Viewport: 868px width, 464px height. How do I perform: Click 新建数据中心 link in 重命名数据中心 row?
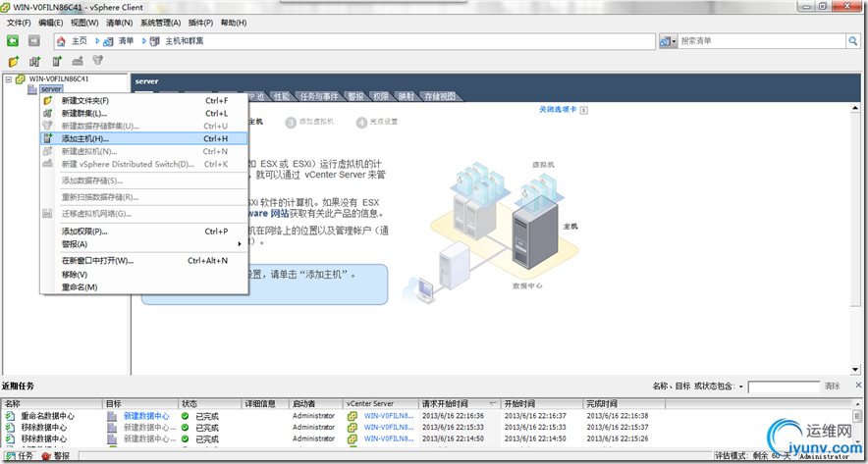click(x=146, y=416)
